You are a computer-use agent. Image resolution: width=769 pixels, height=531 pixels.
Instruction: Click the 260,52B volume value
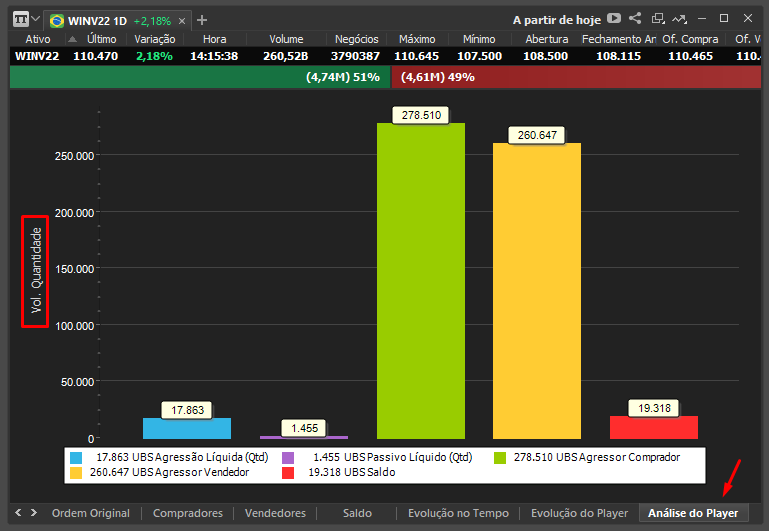pos(285,56)
